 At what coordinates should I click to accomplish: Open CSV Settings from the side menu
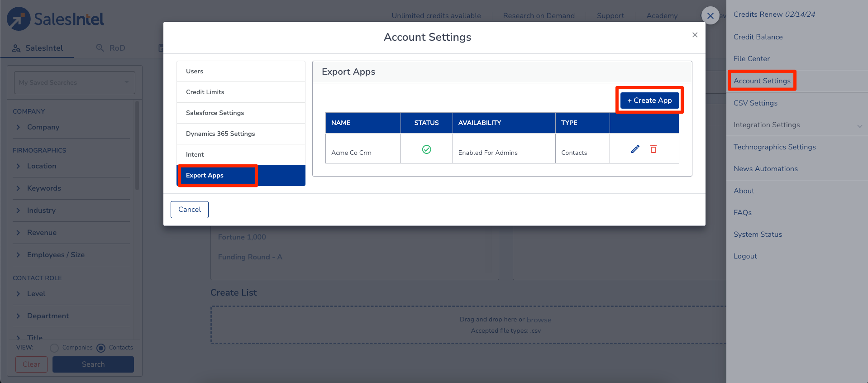point(755,103)
